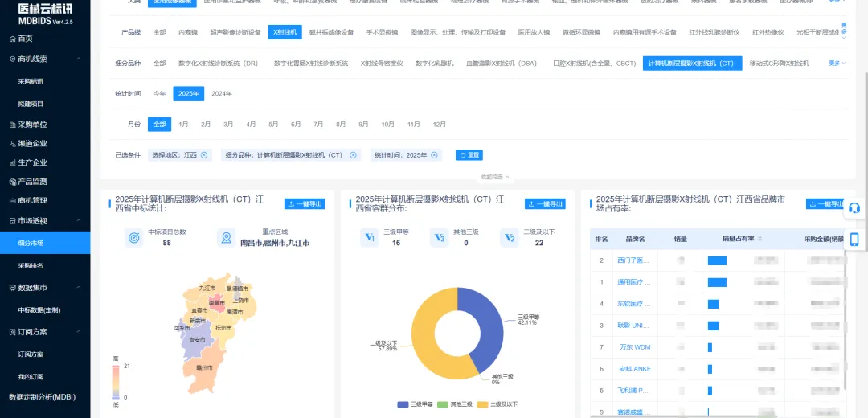
Task: Click the V2 二级及以下 icon
Action: click(510, 237)
